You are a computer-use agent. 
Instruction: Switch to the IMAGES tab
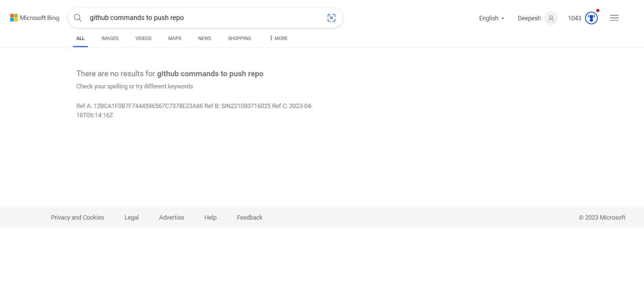click(x=110, y=38)
